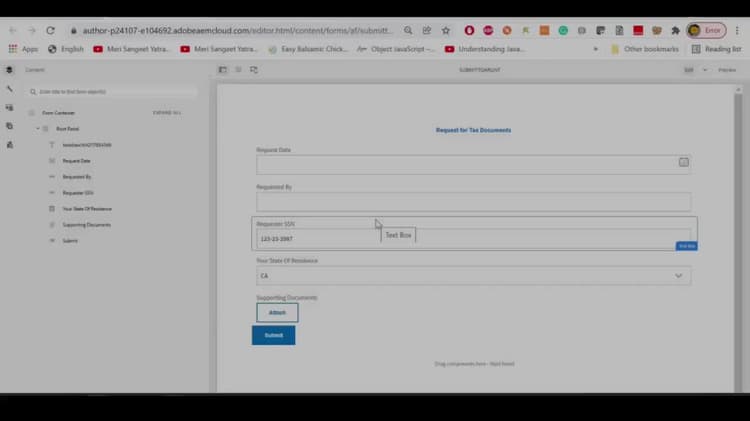Open the assets copy icon in sidebar
The width and height of the screenshot is (750, 421).
point(9,126)
